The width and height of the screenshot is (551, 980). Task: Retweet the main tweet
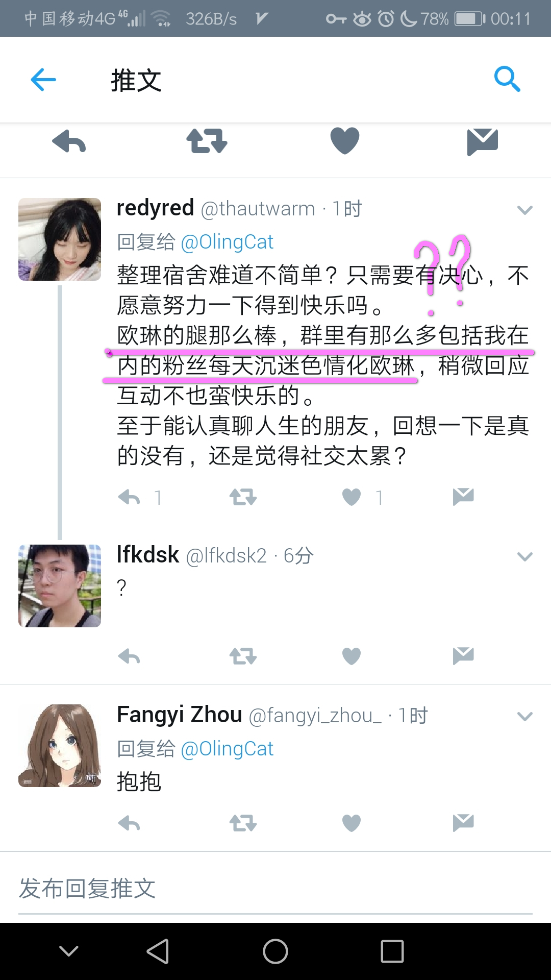coord(207,141)
